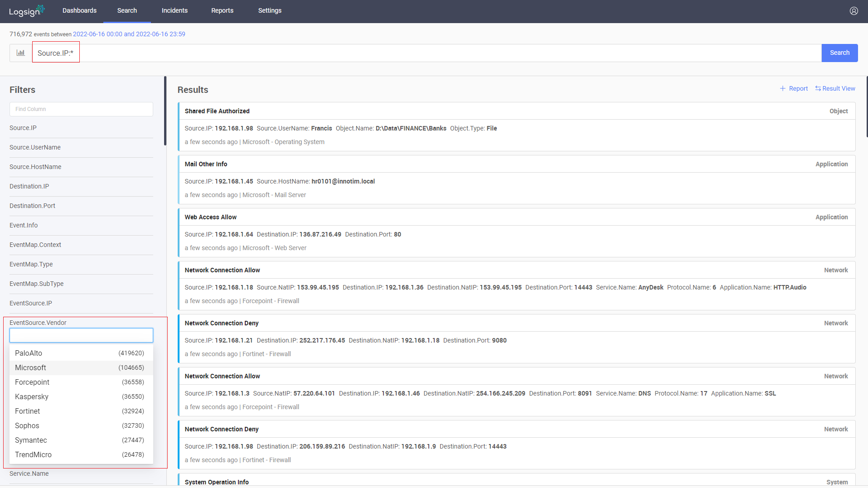This screenshot has height=488, width=868.
Task: Select Forcepoint vendor option
Action: [x=81, y=382]
